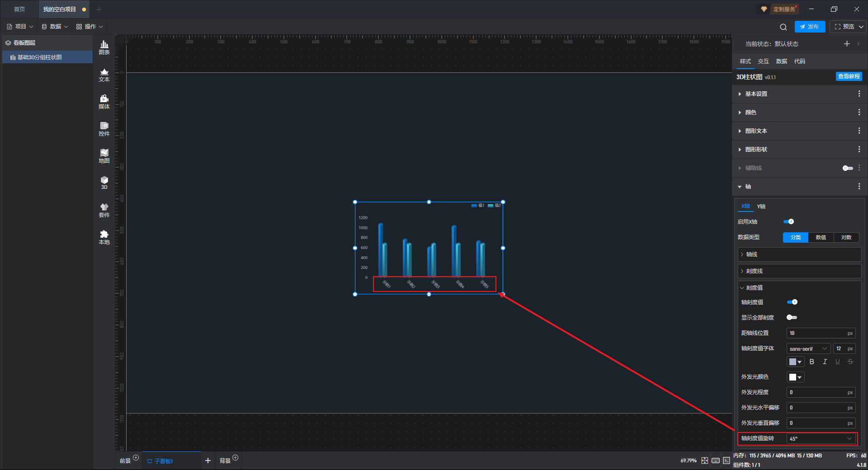This screenshot has width=868, height=470.
Task: Add a new state with plus icon
Action: pos(847,44)
